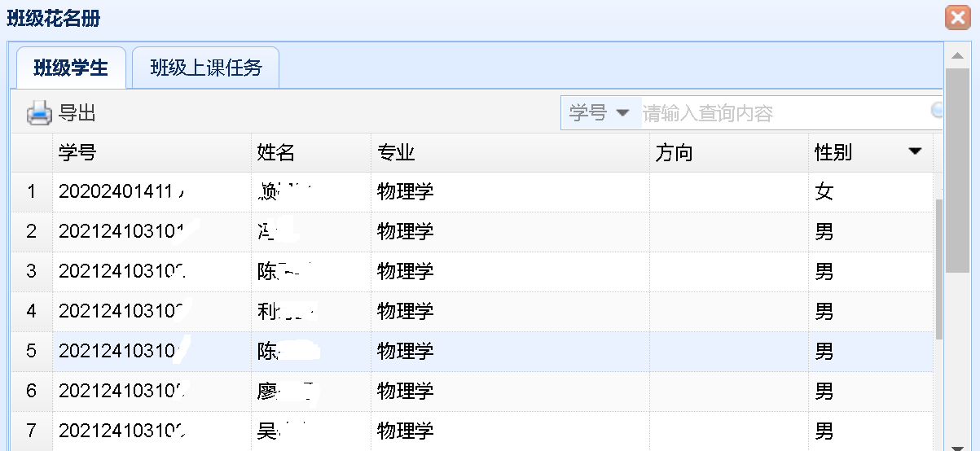Select the 班级学生 tab
980x451 pixels.
pyautogui.click(x=71, y=68)
